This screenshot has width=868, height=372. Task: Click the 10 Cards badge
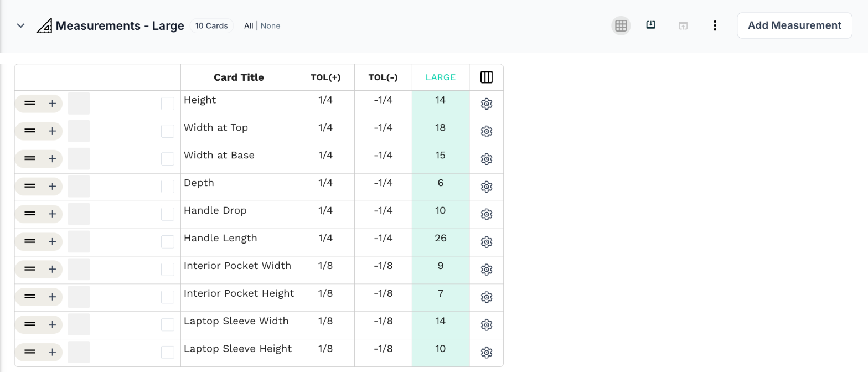[x=211, y=25]
